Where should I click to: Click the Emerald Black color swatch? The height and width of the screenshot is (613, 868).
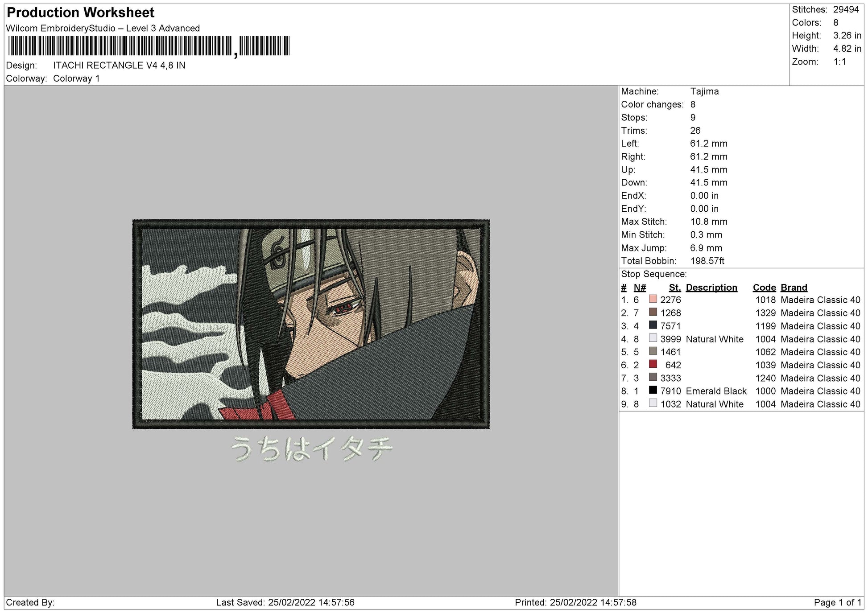click(x=653, y=390)
